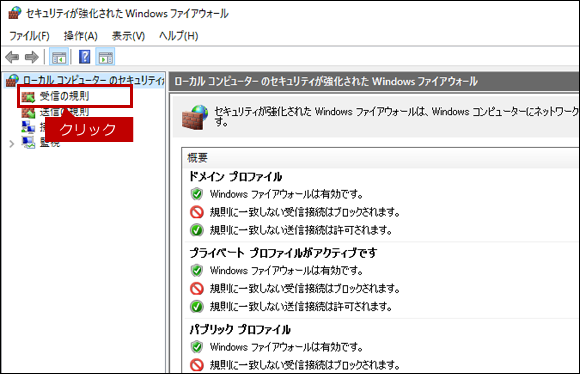The image size is (580, 374).
Task: Click public profile firewall enabled text
Action: (286, 347)
